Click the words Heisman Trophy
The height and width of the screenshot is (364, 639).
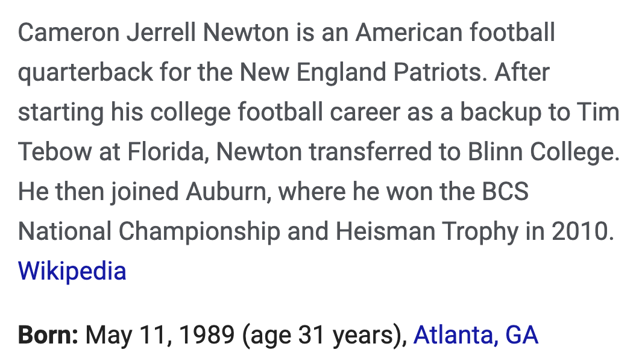(x=427, y=231)
